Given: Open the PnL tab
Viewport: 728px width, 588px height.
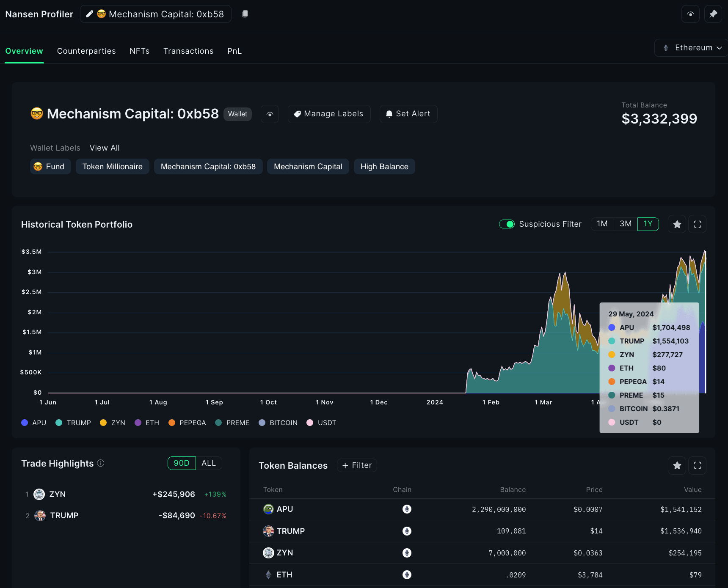Looking at the screenshot, I should 234,51.
